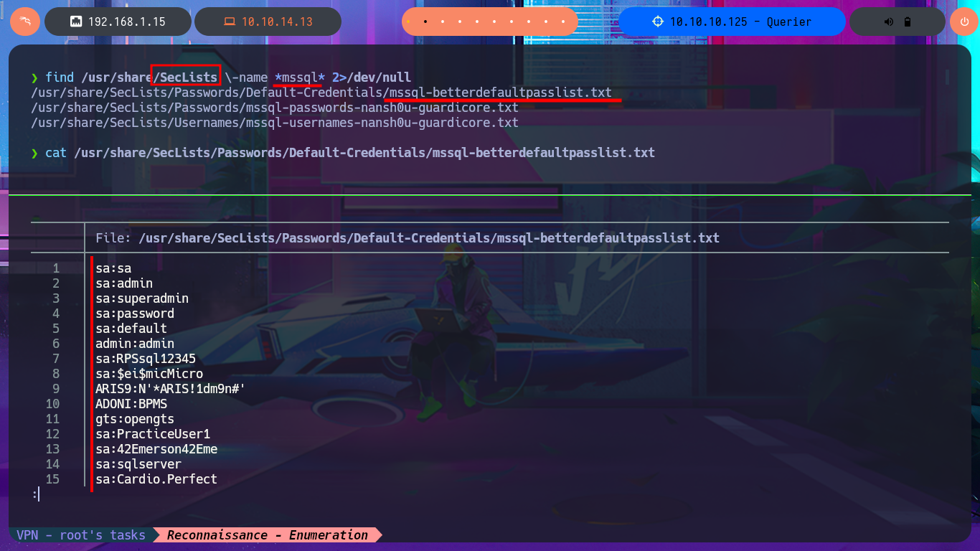Click the ethernet icon beside 192.168.1.15
Viewport: 980px width, 551px height.
(75, 22)
